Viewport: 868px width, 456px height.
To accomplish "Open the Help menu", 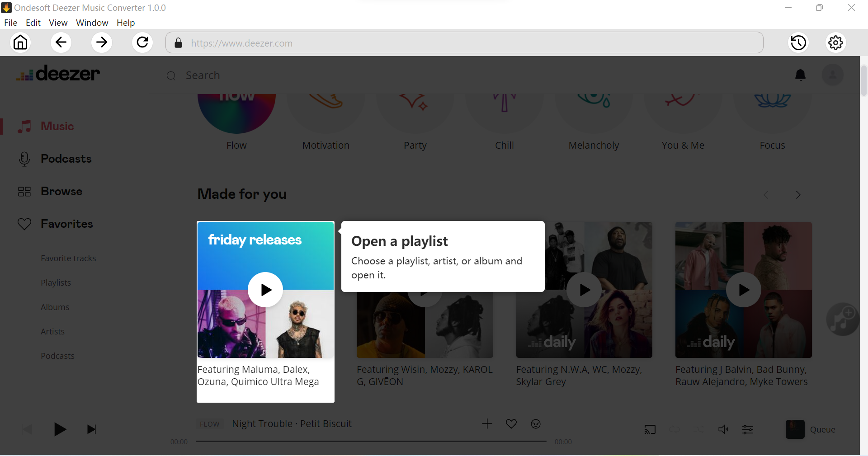I will tap(126, 23).
